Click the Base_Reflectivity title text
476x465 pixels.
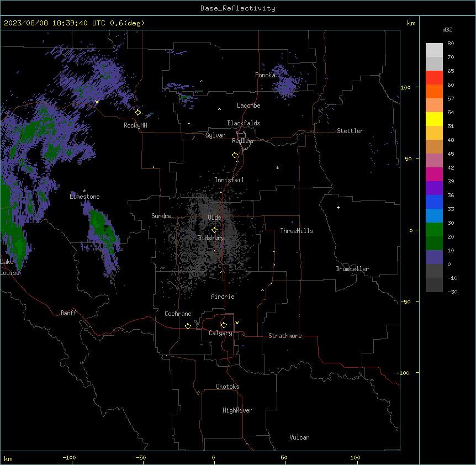tap(237, 8)
